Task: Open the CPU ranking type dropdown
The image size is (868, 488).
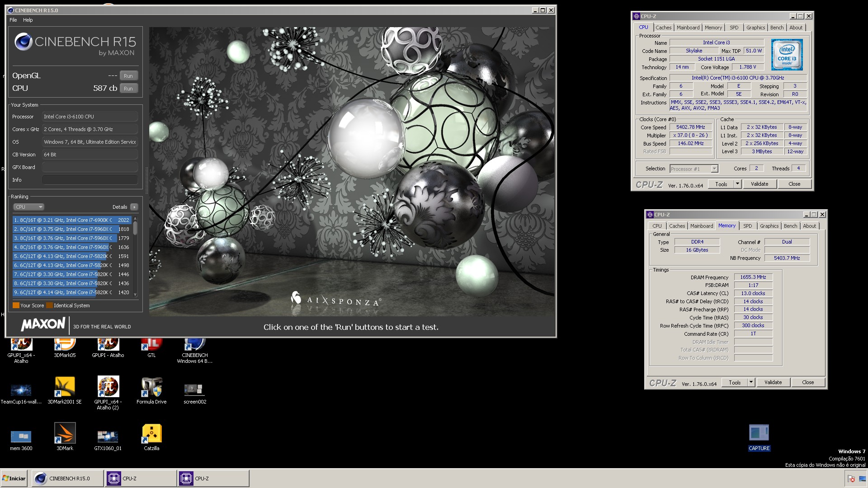Action: [x=28, y=207]
